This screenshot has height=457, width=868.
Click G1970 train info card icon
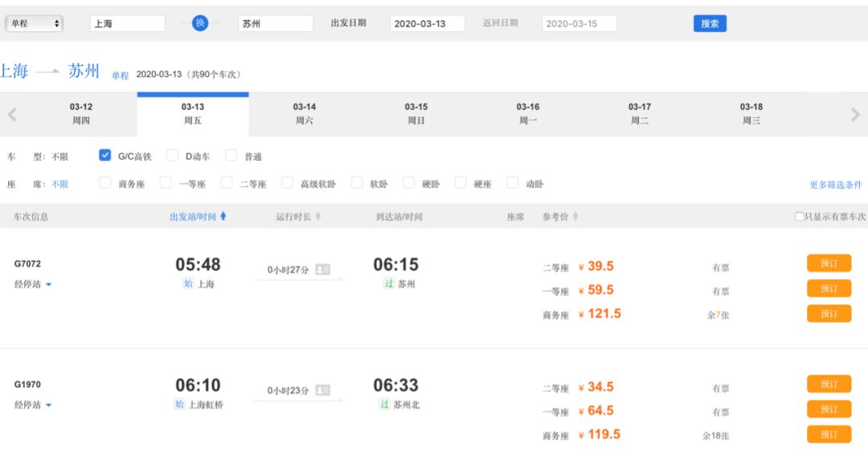[x=322, y=390]
